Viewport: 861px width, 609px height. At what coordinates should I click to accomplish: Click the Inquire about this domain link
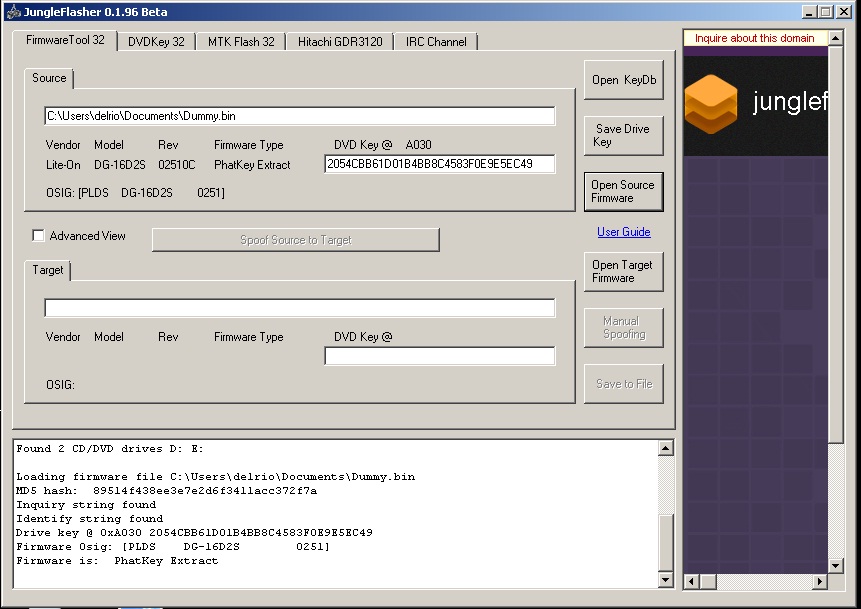(755, 38)
